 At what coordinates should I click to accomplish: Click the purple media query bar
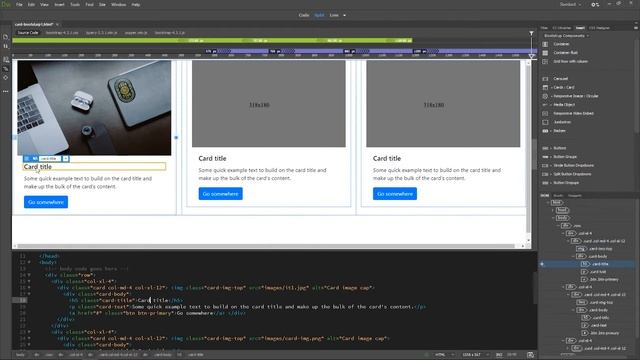(371, 51)
